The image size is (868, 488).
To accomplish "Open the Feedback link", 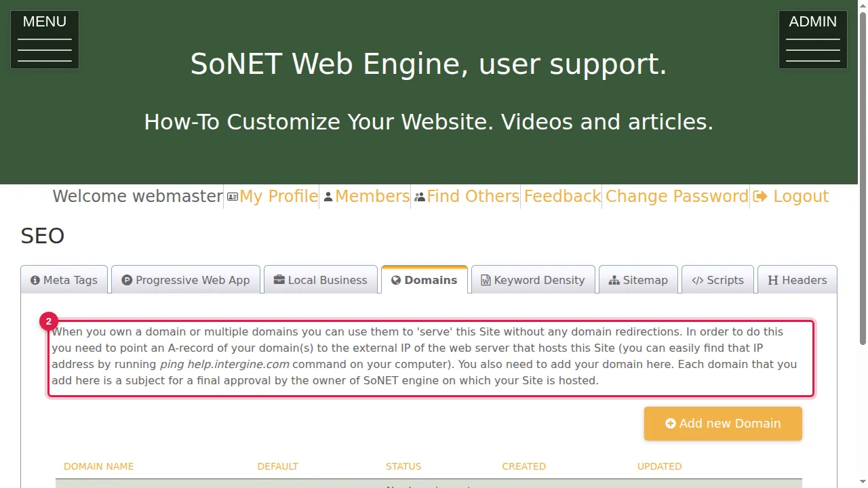I will point(562,197).
